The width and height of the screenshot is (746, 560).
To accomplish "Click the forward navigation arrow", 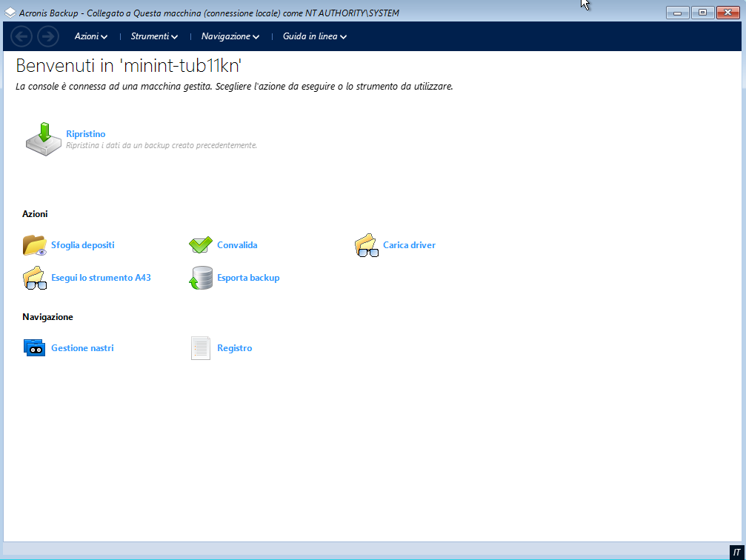I will tap(48, 36).
